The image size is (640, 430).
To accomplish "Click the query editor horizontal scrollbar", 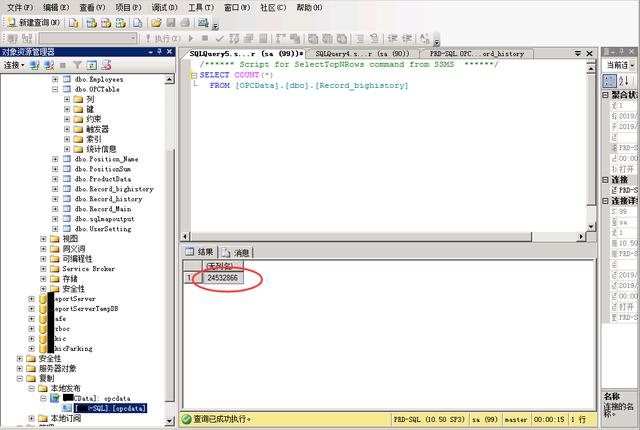I will [383, 236].
